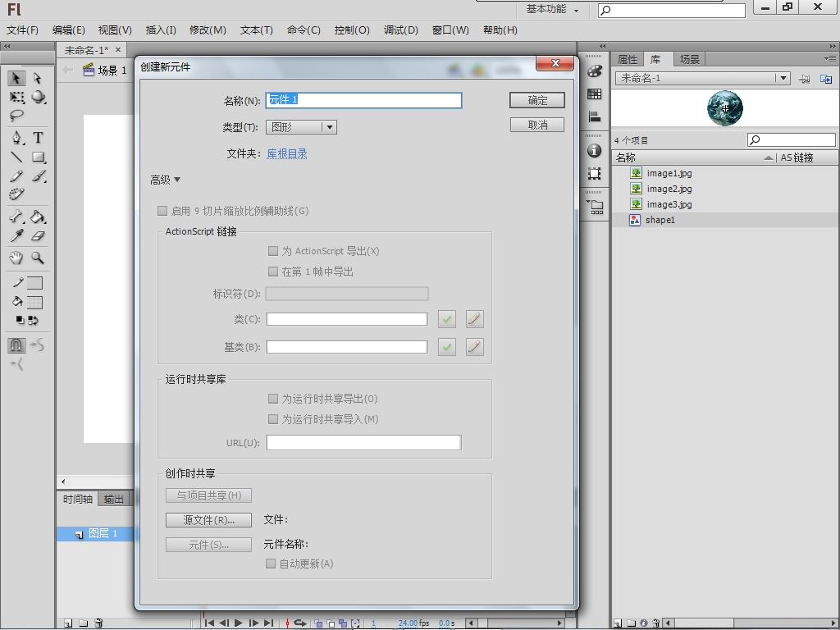Choose the Deco tool

point(16,194)
